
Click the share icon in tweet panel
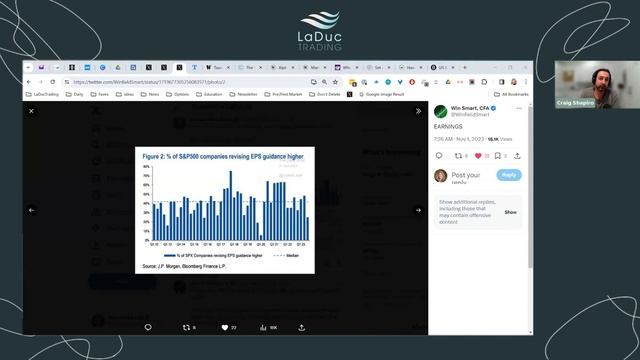[517, 156]
